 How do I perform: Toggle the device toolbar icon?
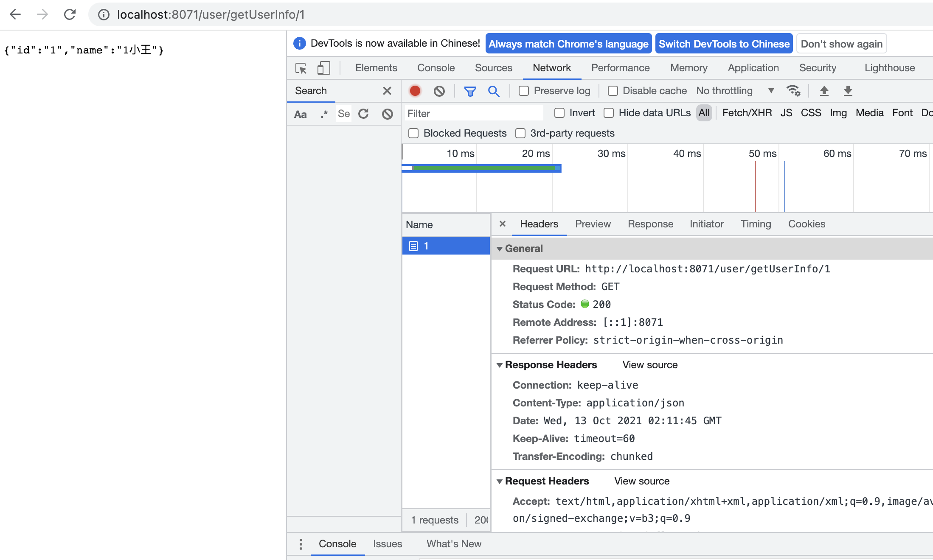click(324, 68)
